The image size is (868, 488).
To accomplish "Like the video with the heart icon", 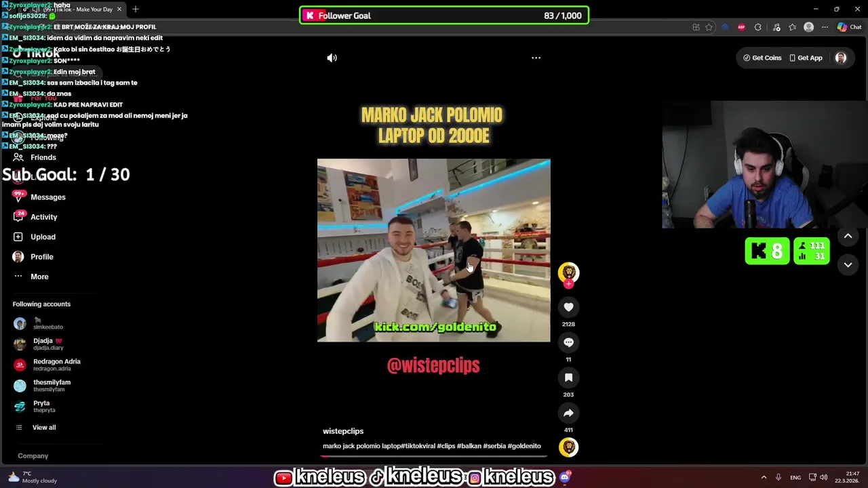I will tap(568, 307).
